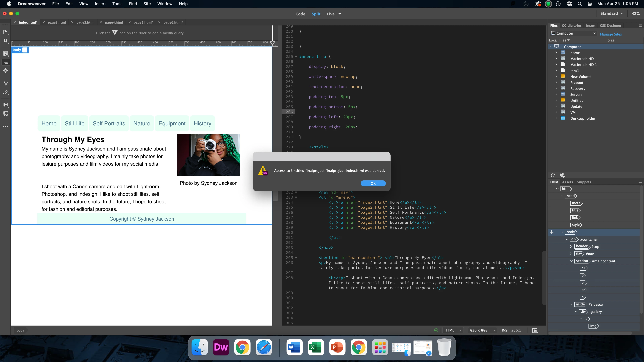Open Dreamweaver from the Dock
The image size is (644, 362).
click(221, 347)
